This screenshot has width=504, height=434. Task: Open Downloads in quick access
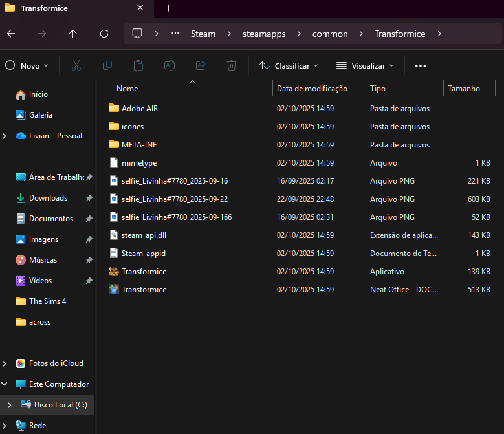[x=41, y=198]
